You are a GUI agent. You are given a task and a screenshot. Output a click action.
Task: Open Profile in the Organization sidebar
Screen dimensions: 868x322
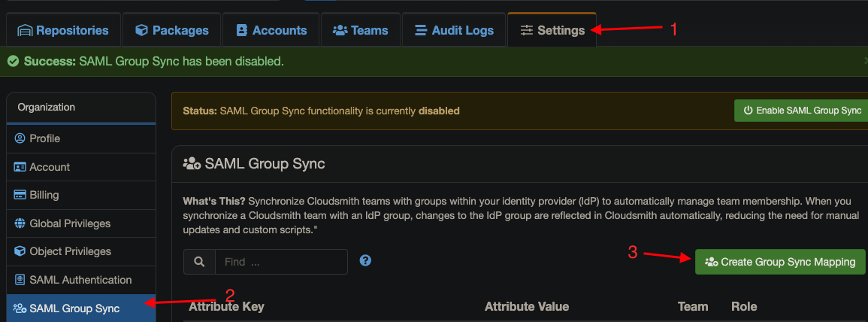point(81,138)
